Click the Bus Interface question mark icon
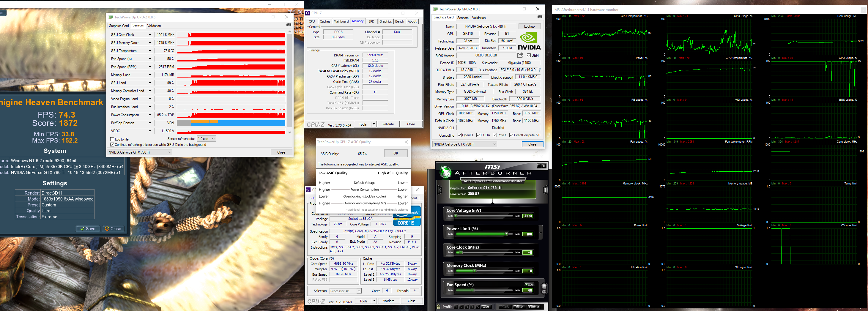This screenshot has width=868, height=311. coord(539,70)
